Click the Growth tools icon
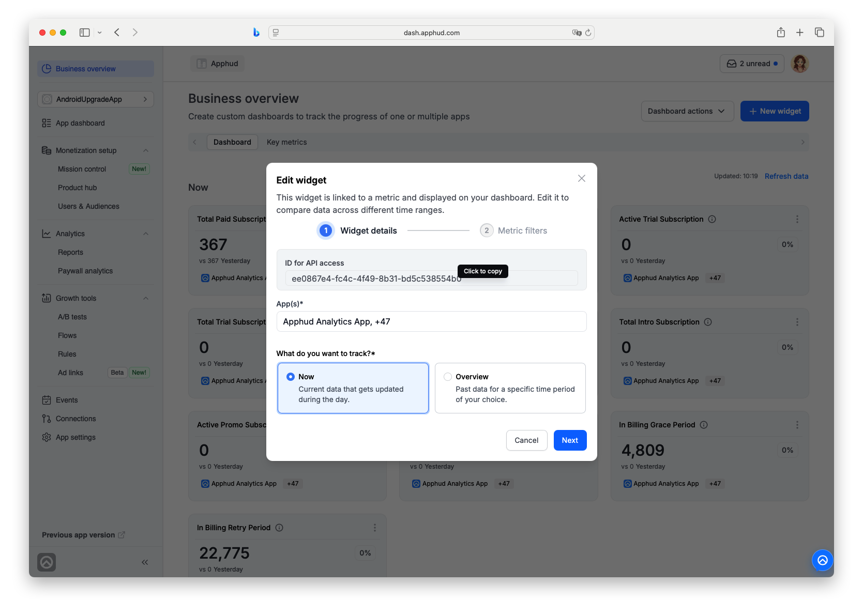This screenshot has width=863, height=616. 47,298
